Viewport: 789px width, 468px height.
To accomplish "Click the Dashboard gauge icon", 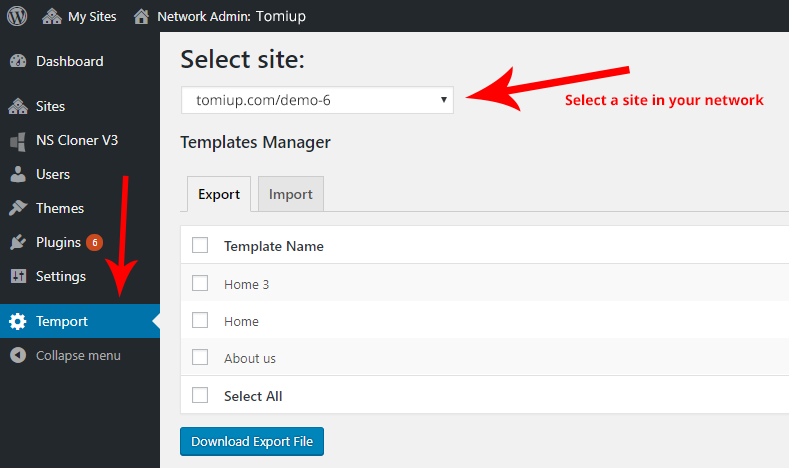I will click(18, 61).
